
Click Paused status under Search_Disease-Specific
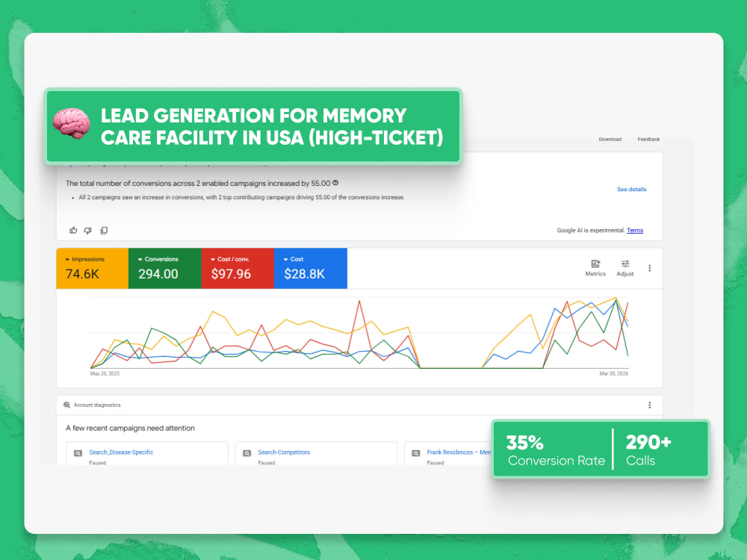(x=97, y=463)
